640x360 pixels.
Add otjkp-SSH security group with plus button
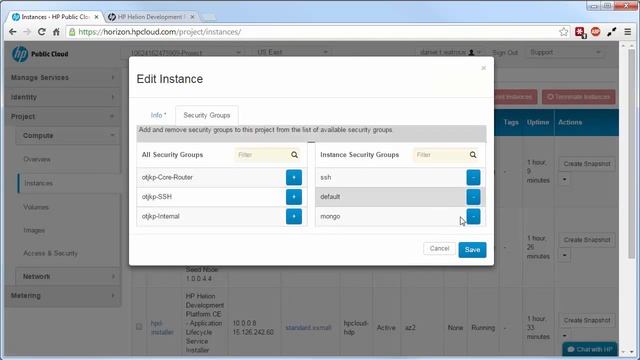294,197
